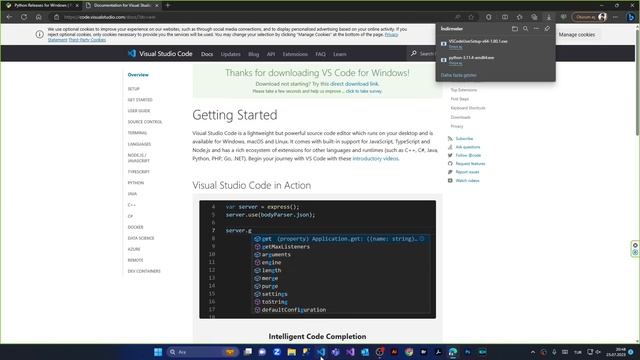
Task: Add this page to favorites star icon
Action: tap(471, 17)
